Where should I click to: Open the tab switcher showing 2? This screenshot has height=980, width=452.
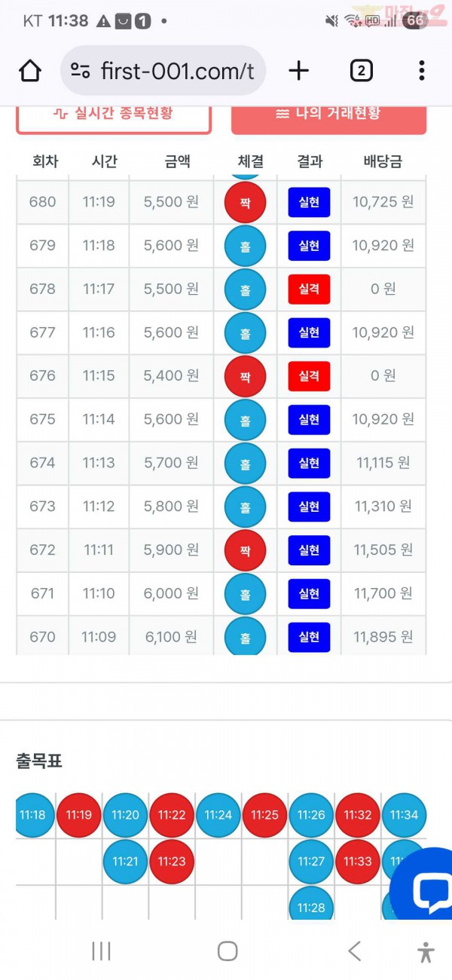click(361, 71)
